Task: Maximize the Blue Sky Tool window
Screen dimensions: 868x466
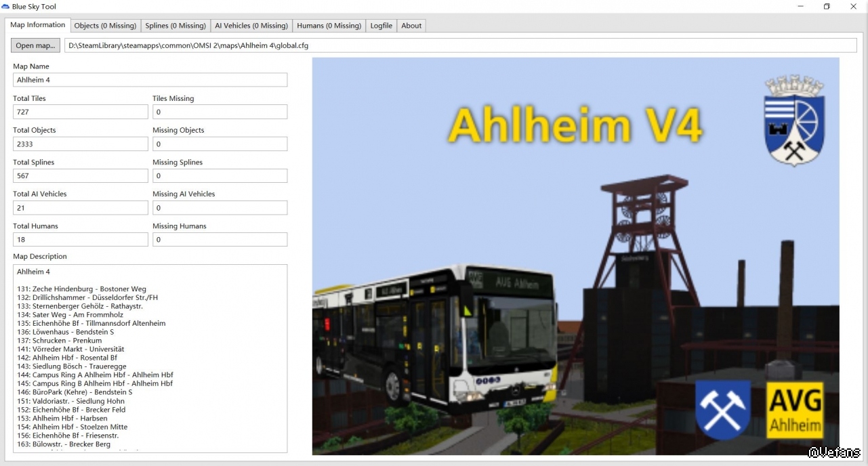Action: tap(827, 7)
